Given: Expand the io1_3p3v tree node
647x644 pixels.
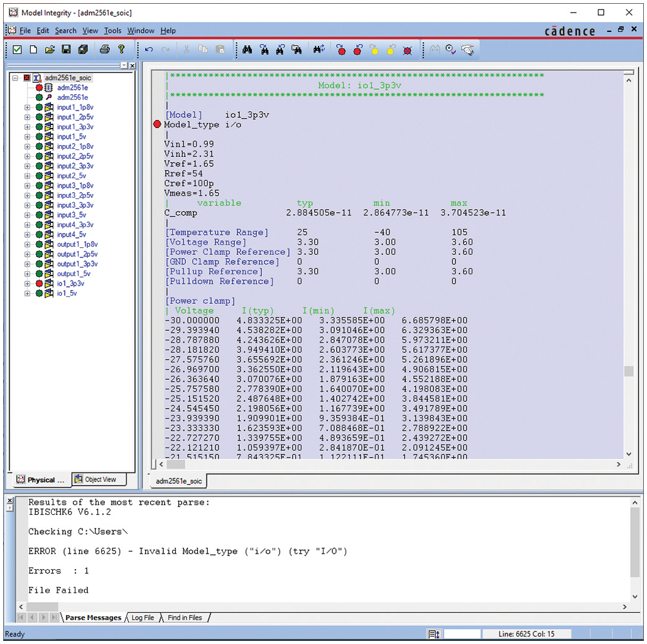Looking at the screenshot, I should (x=27, y=284).
